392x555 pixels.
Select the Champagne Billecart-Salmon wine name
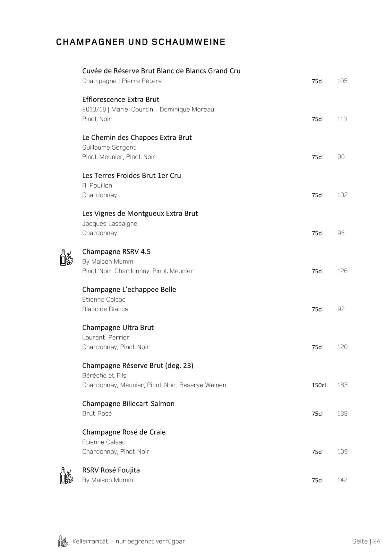(x=128, y=404)
